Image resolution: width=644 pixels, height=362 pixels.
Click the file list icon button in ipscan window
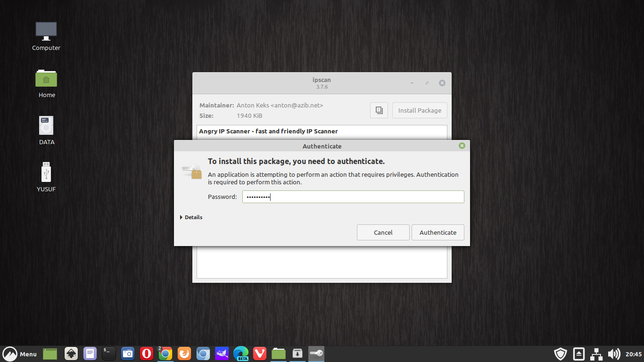coord(379,110)
